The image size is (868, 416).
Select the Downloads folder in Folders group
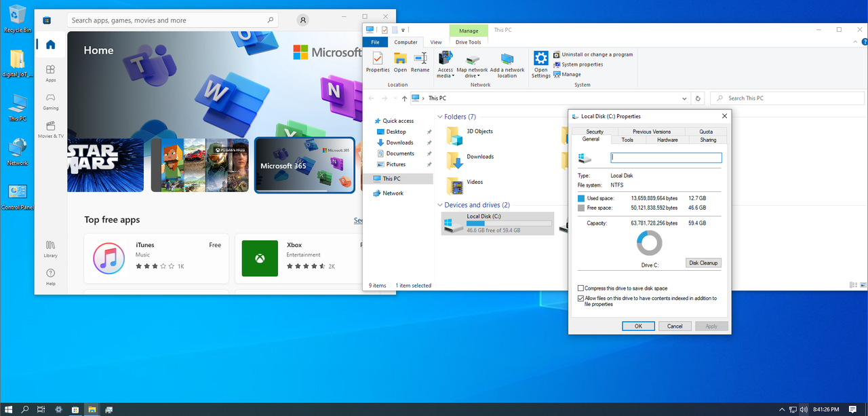470,160
